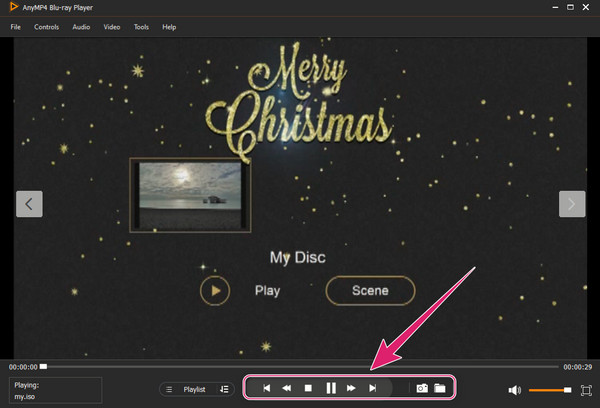Open the File menu
Screen dimensions: 600x408
[x=16, y=27]
